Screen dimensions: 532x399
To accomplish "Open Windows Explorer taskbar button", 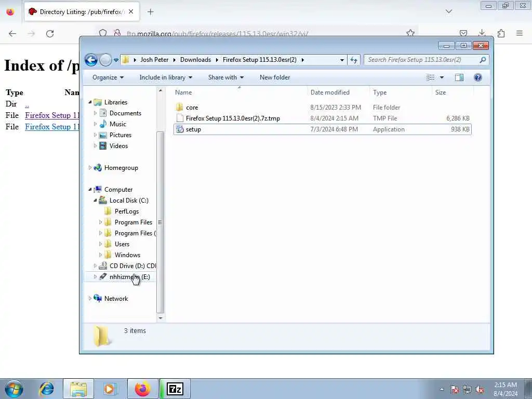I will coord(78,389).
